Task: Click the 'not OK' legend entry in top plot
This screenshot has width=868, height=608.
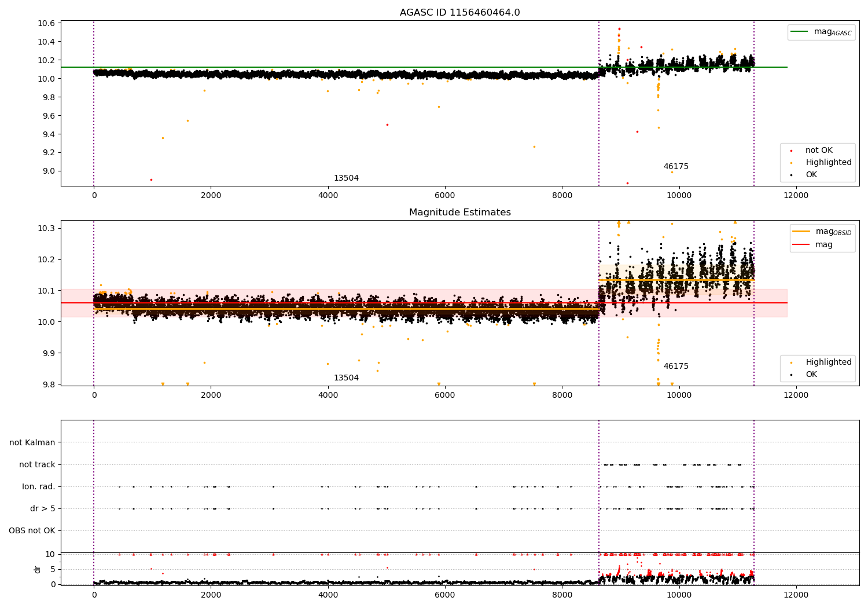Action: pos(819,151)
